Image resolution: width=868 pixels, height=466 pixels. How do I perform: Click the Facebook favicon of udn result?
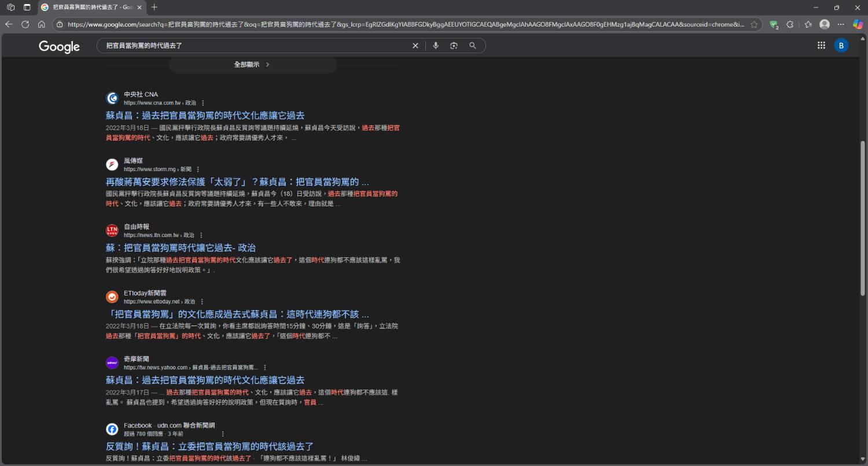(x=112, y=429)
